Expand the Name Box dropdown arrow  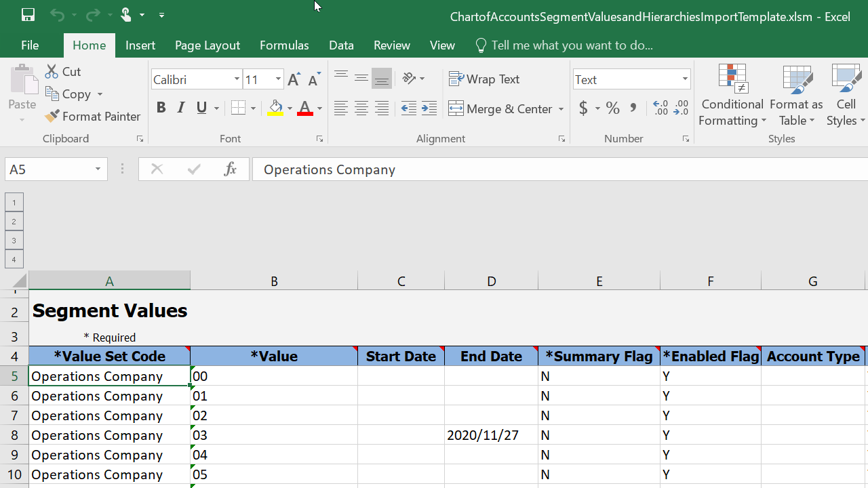pyautogui.click(x=98, y=169)
